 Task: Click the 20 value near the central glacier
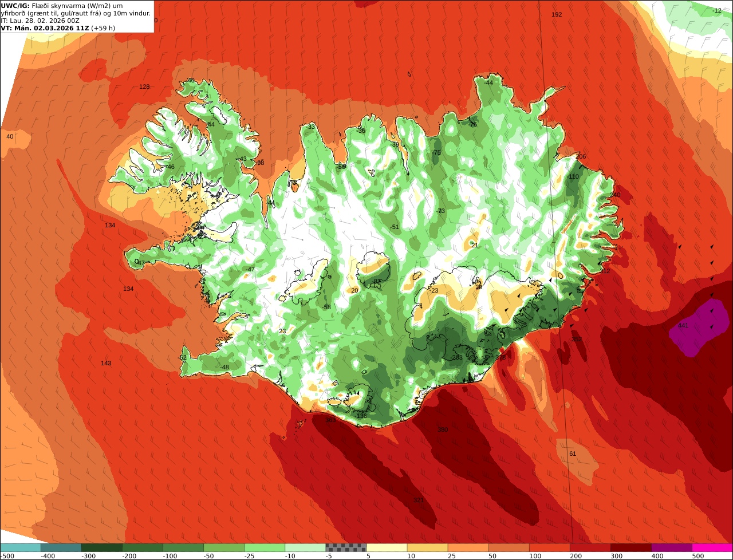354,290
